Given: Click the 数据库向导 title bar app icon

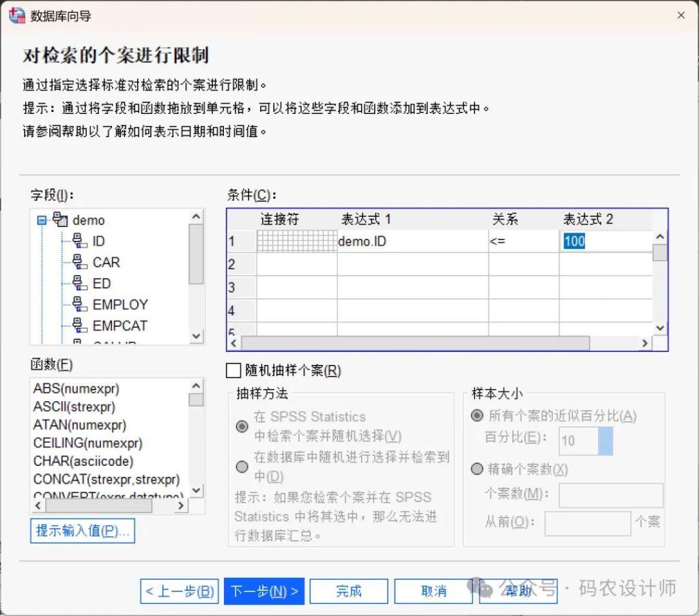Looking at the screenshot, I should tap(16, 15).
